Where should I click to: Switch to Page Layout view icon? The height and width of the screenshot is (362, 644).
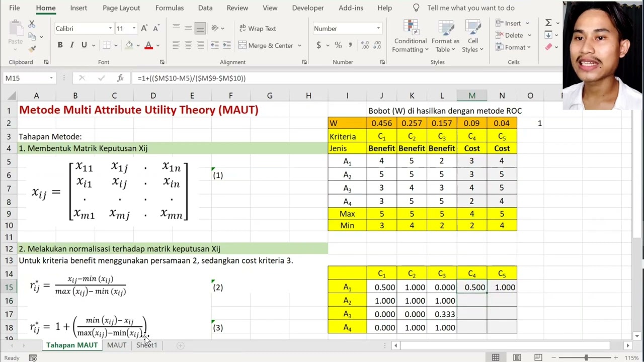click(517, 357)
